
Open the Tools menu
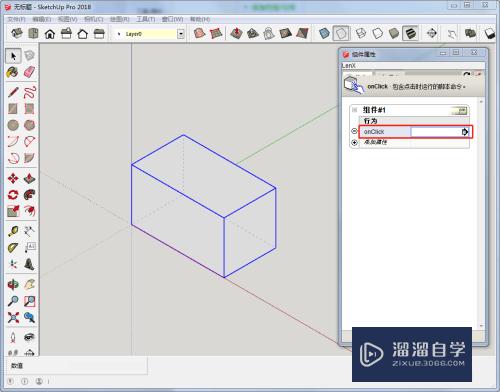(x=146, y=19)
